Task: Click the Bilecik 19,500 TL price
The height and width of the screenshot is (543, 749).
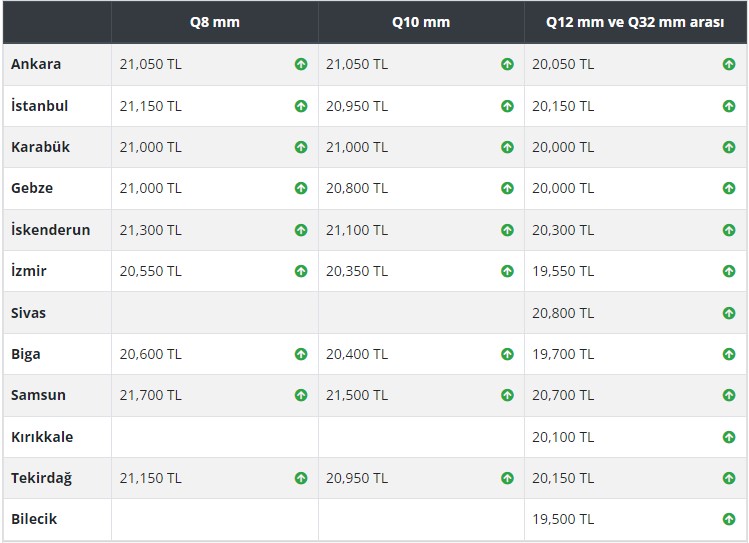Action: pos(563,519)
